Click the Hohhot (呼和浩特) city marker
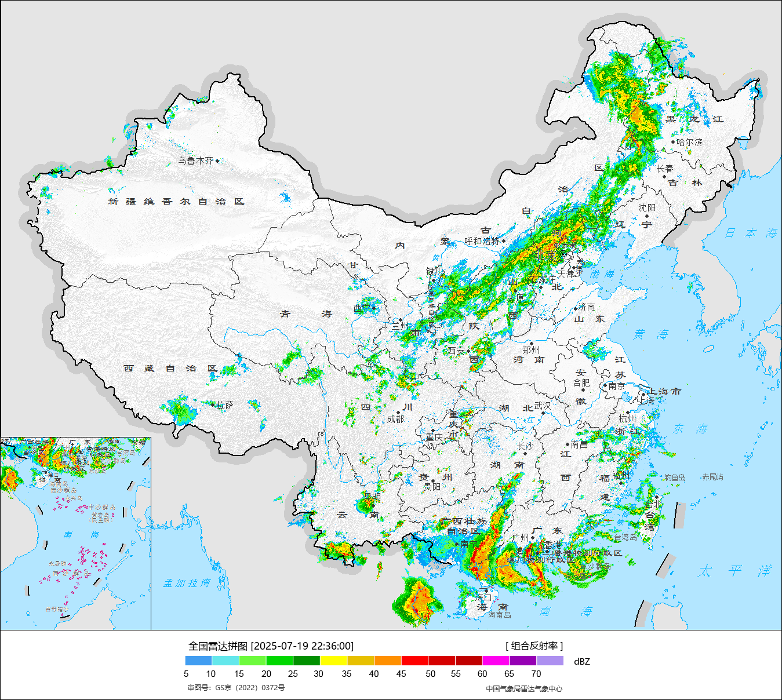The width and height of the screenshot is (782, 700). 503,241
